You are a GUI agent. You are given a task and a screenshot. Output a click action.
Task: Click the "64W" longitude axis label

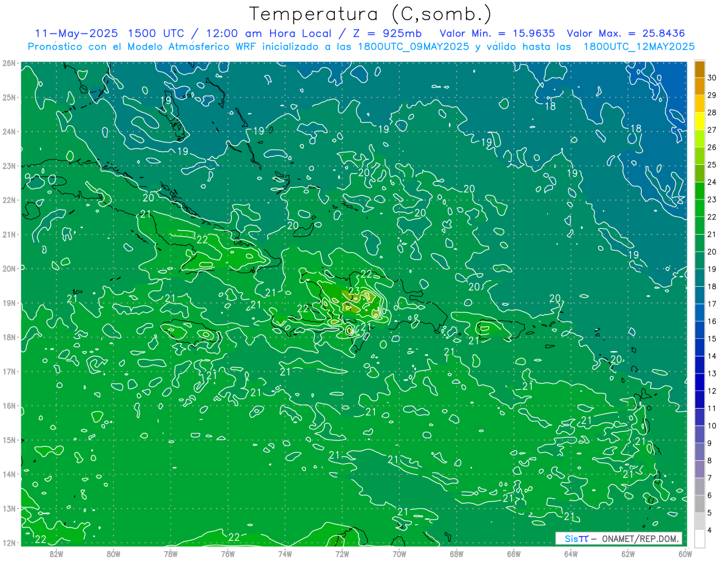coord(571,553)
